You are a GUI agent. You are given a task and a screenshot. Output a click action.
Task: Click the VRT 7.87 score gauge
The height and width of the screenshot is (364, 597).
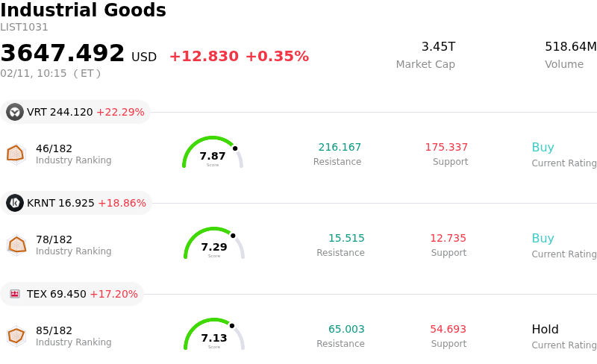coord(213,153)
